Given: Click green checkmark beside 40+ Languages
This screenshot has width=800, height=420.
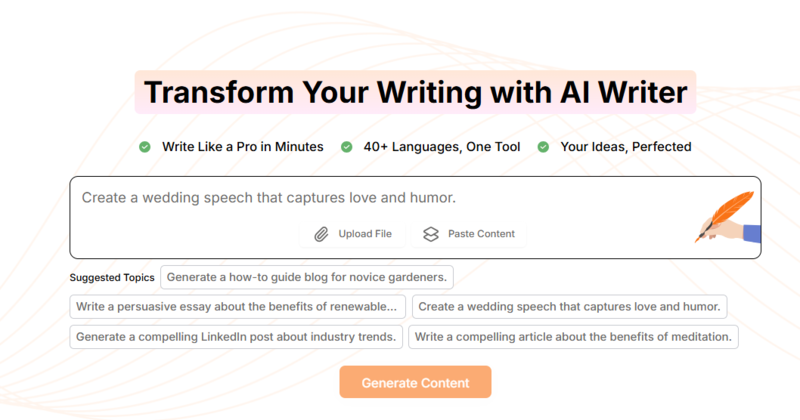Looking at the screenshot, I should pyautogui.click(x=347, y=147).
